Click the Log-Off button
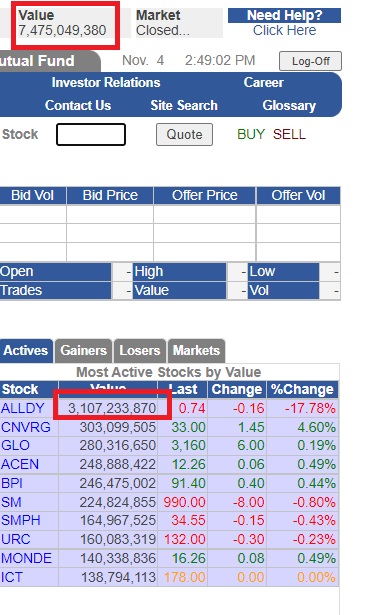The image size is (369, 615). pos(310,61)
